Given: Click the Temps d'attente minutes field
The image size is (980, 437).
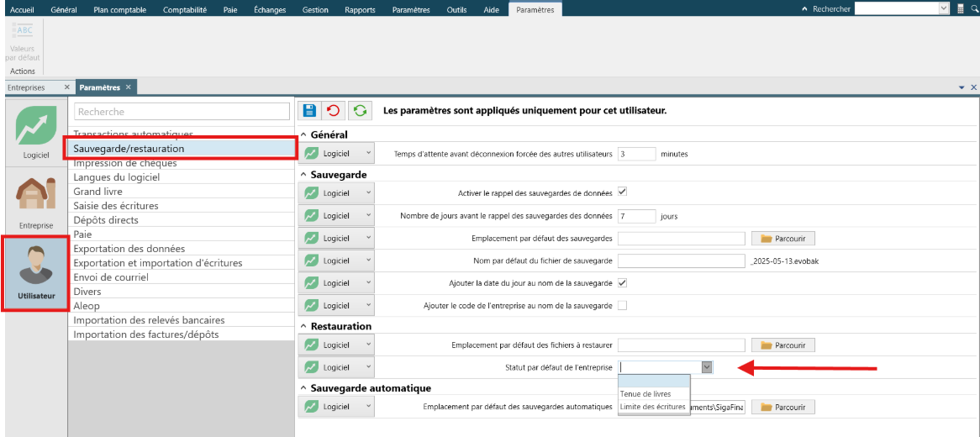Looking at the screenshot, I should (636, 154).
